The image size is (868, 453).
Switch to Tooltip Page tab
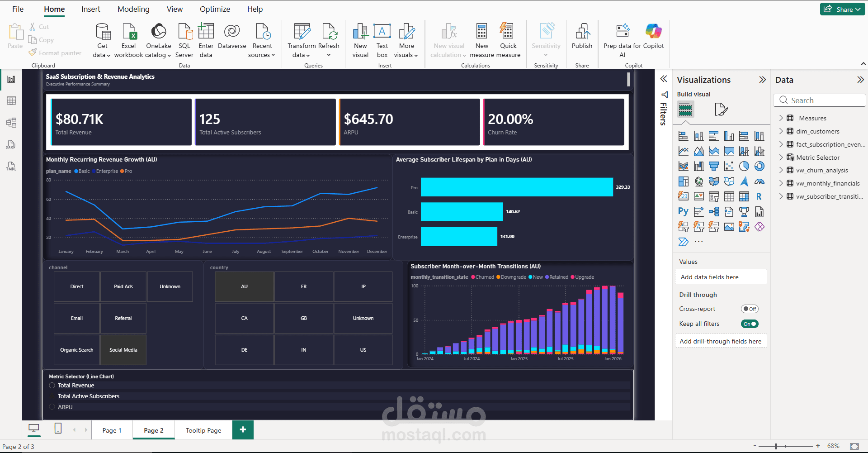click(203, 430)
